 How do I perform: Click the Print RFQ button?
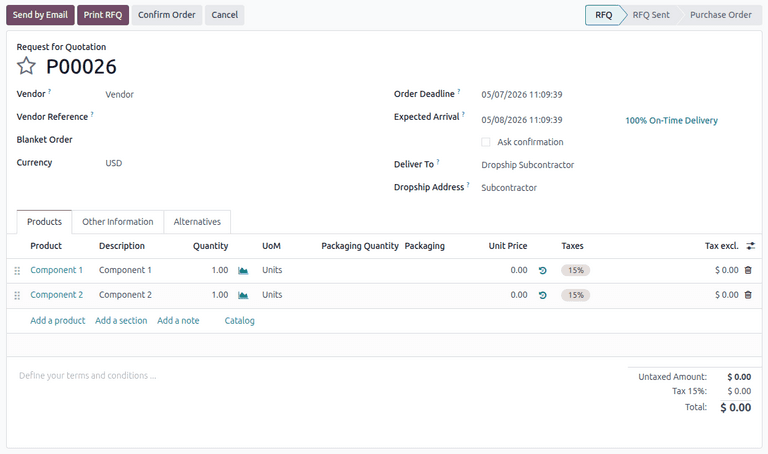tap(103, 15)
